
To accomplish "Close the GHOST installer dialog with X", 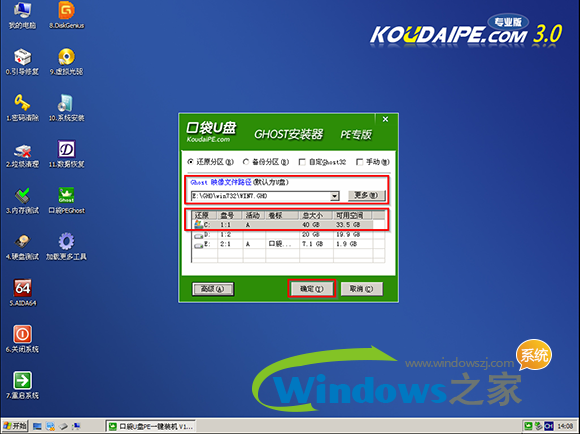I will [x=385, y=119].
